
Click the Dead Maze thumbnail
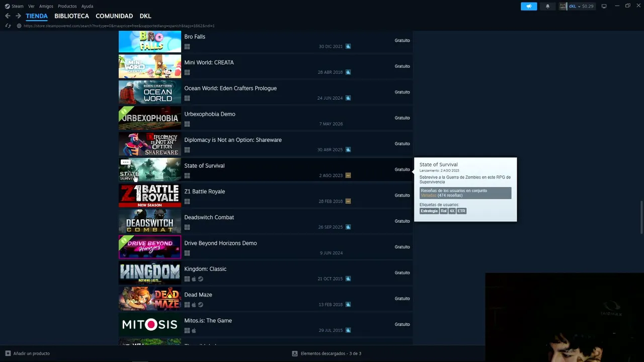(150, 299)
